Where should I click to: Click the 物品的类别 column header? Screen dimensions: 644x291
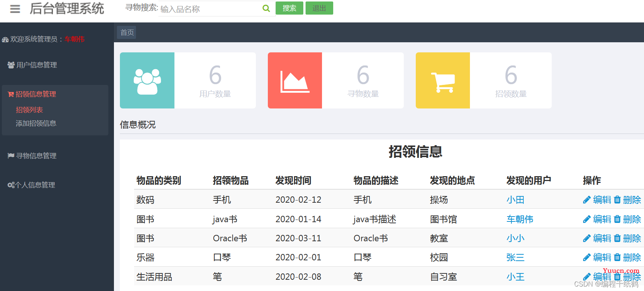[159, 181]
